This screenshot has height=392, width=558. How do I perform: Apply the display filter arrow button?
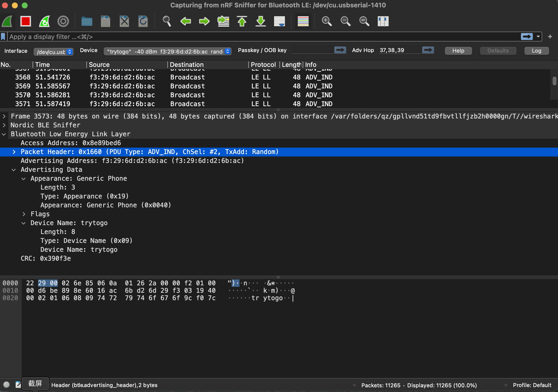(x=527, y=37)
